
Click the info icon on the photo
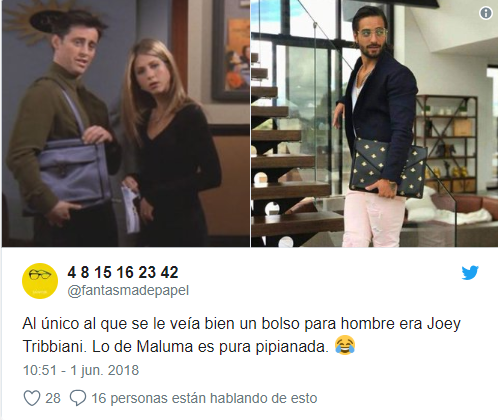coord(486,13)
